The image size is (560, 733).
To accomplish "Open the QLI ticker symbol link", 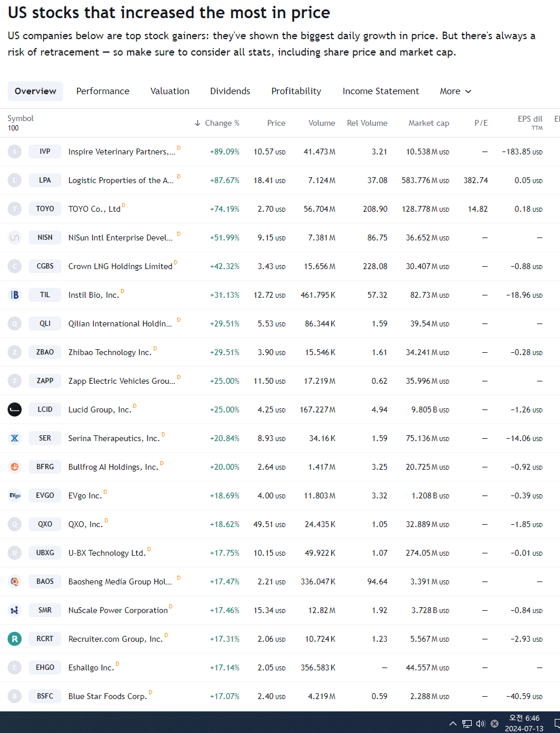I will pos(45,324).
